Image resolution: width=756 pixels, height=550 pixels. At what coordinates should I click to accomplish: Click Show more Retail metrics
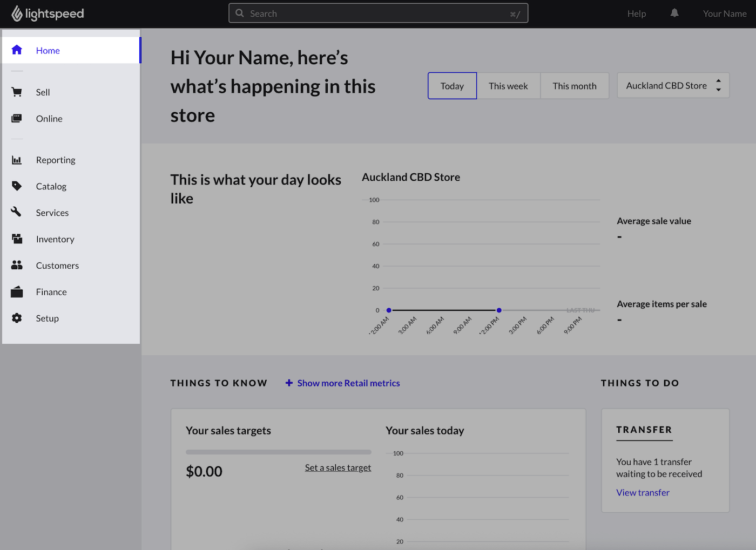(x=348, y=383)
